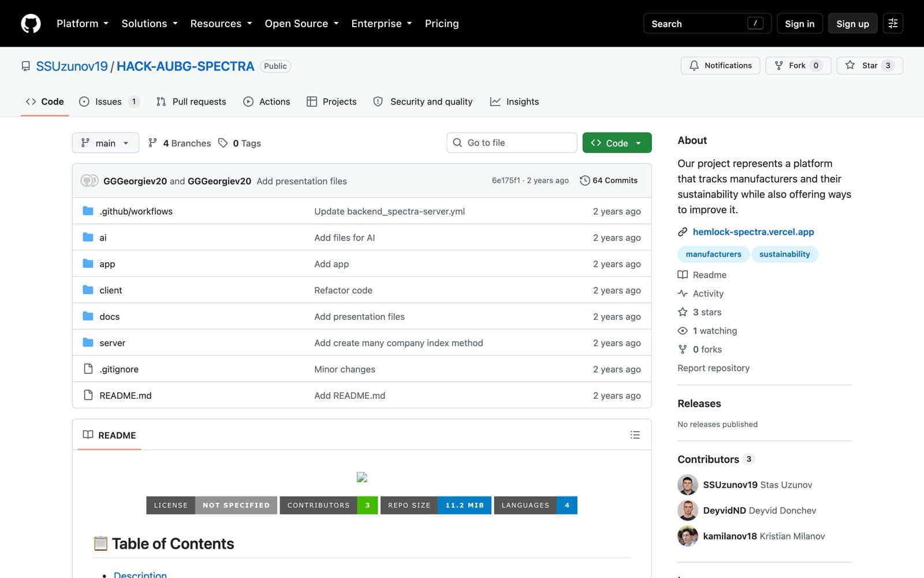Switch to the Security and quality tab
Image resolution: width=924 pixels, height=578 pixels.
[423, 102]
